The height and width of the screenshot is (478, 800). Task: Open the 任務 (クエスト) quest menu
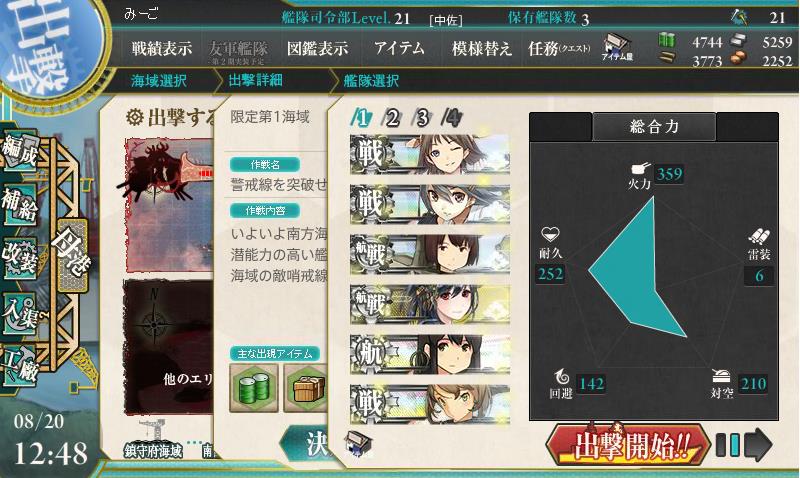pos(559,49)
